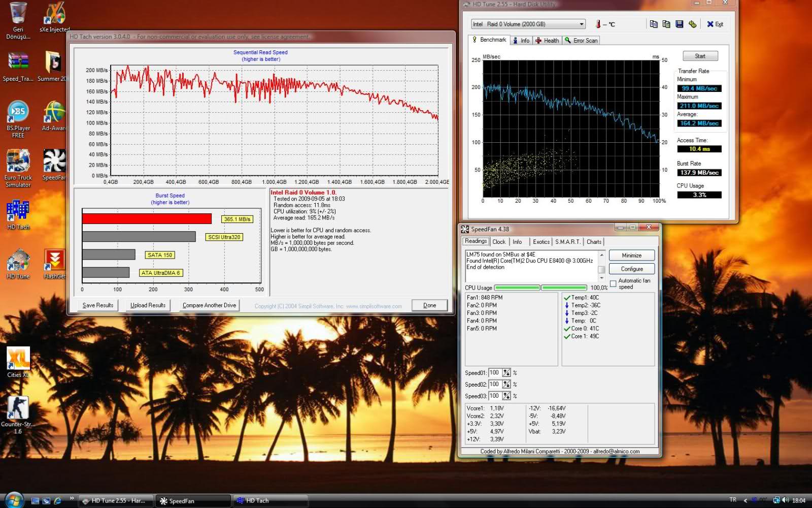Click Configure in SpeedFan
This screenshot has width=812, height=508.
coord(632,269)
